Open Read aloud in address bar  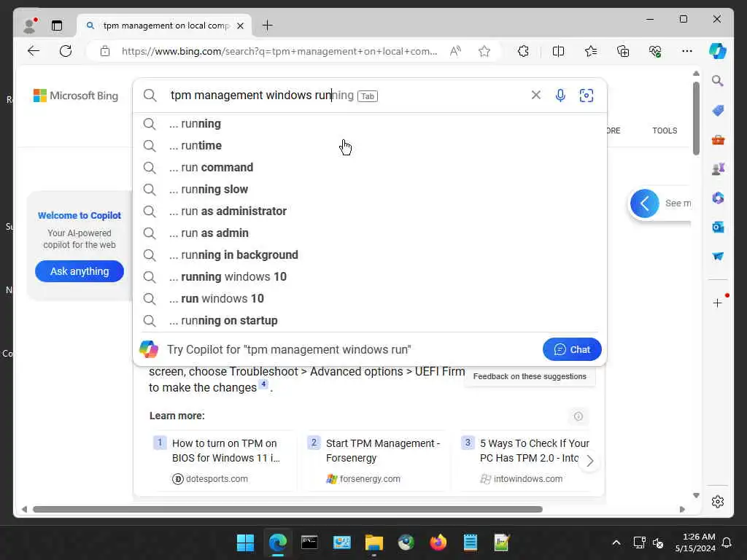(x=455, y=51)
